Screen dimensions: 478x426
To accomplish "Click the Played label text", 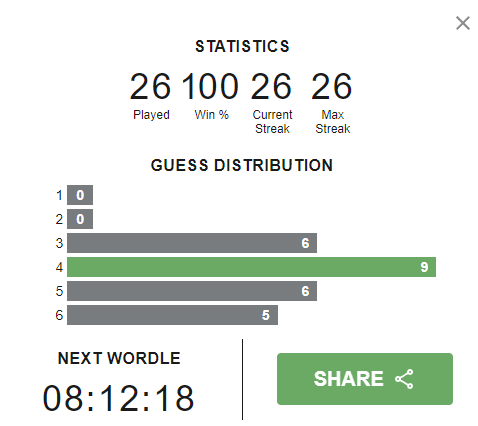I will [x=151, y=115].
